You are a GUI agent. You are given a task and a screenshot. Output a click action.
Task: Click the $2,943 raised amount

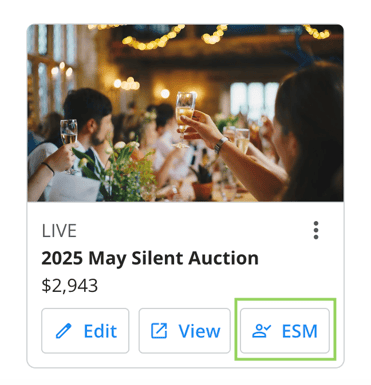(70, 286)
